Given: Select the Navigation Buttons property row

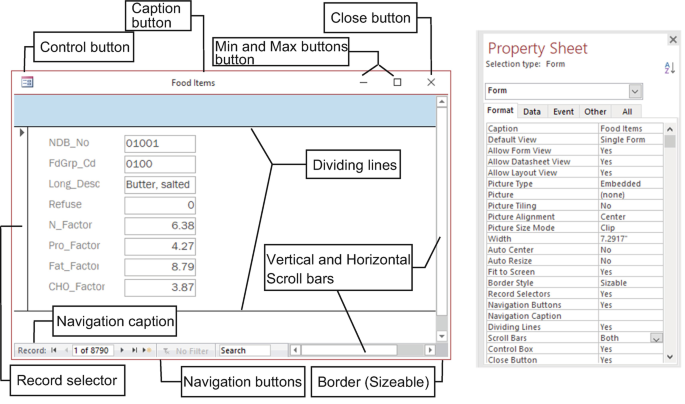Looking at the screenshot, I should [x=574, y=305].
